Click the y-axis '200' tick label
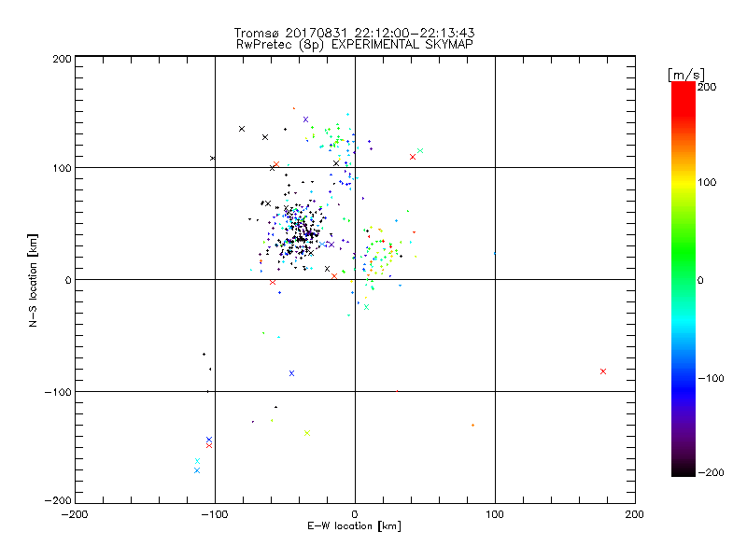The width and height of the screenshot is (747, 560). (x=62, y=59)
